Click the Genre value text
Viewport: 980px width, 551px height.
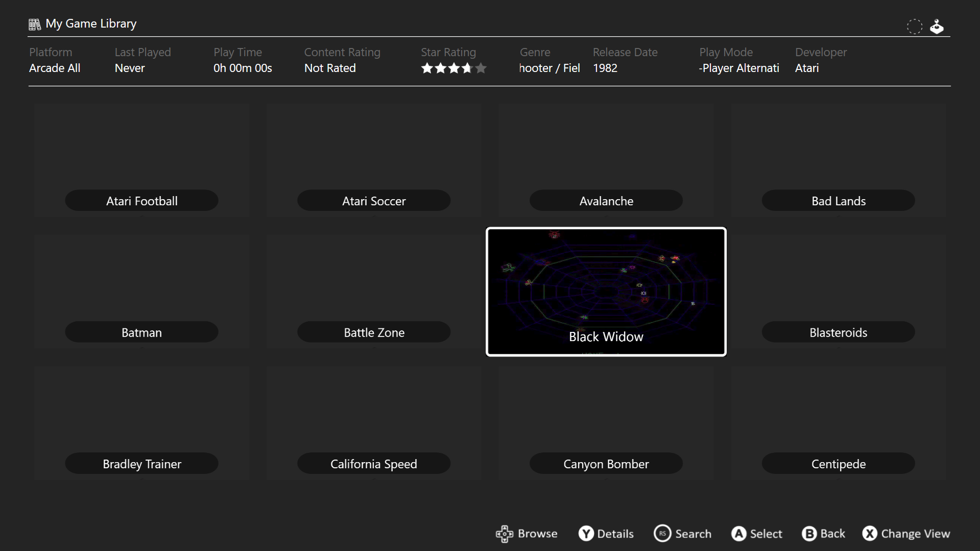[549, 68]
